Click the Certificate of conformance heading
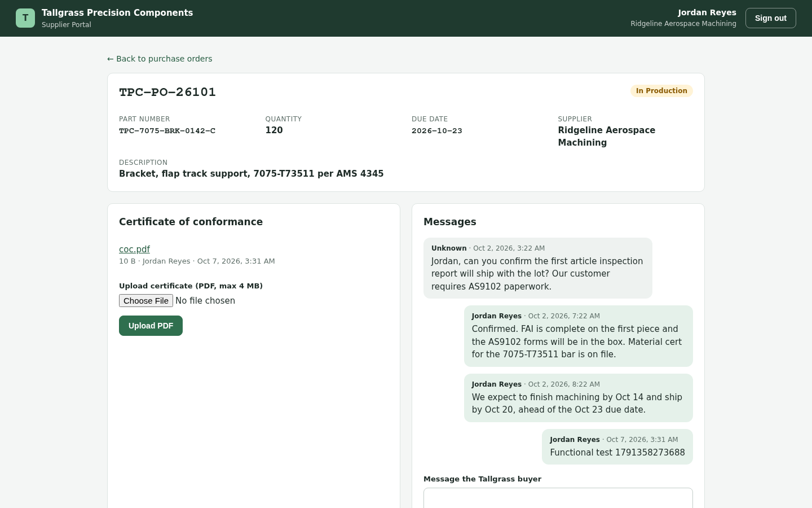Viewport: 812px width, 508px height. (x=191, y=222)
